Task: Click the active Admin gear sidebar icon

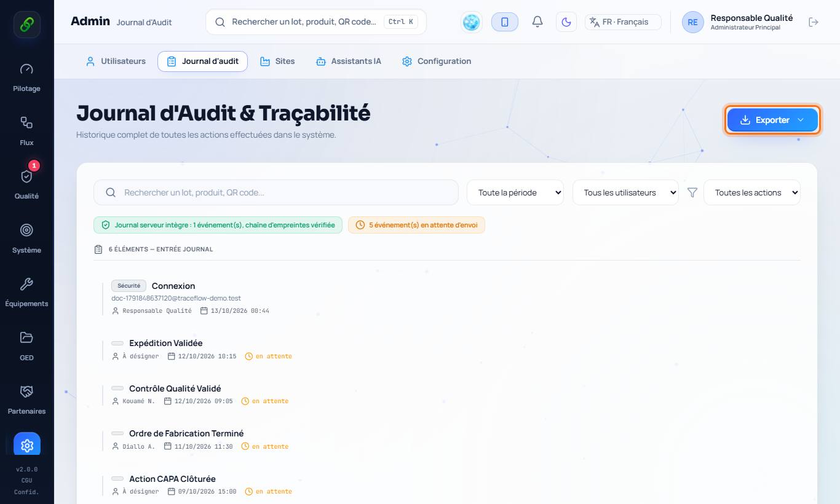Action: coord(27,445)
